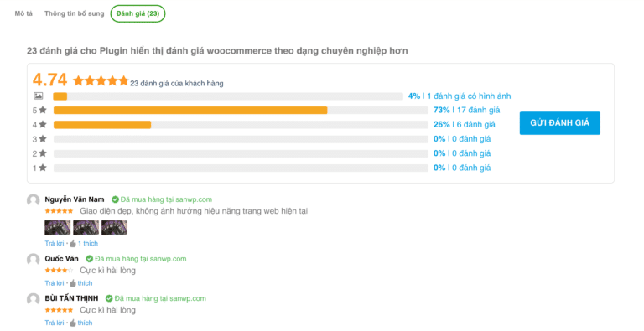
Task: Click Quốc Văn's avatar icon
Action: 34,260
